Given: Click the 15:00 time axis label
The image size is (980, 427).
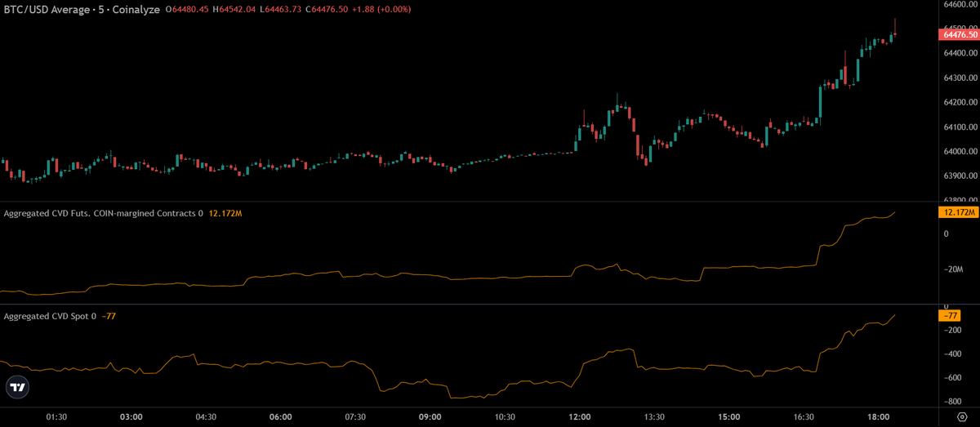Looking at the screenshot, I should [729, 416].
